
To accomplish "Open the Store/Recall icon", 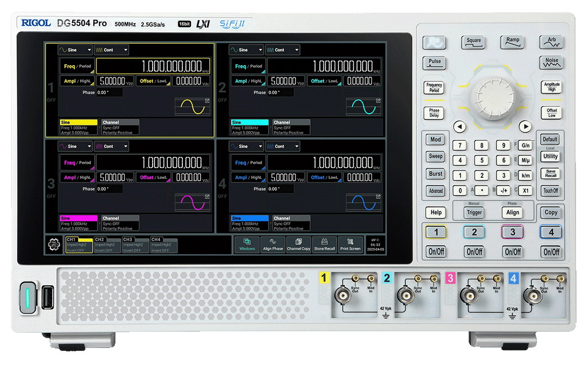I will (x=324, y=245).
